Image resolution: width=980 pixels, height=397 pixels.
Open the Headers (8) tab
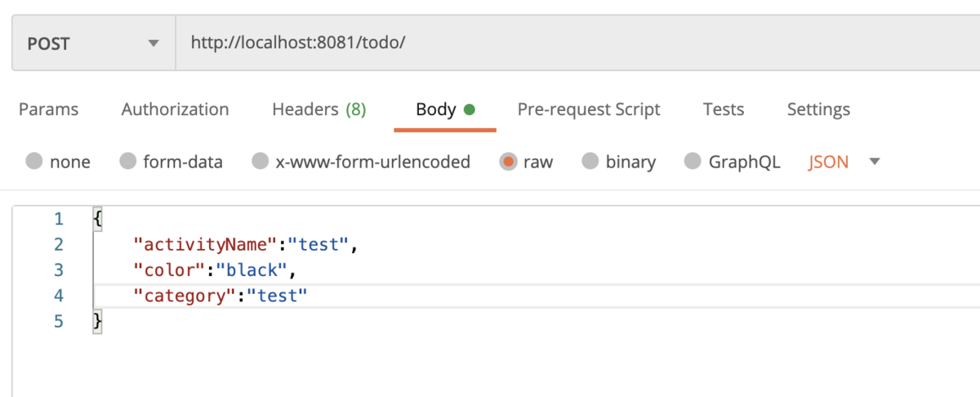tap(319, 109)
